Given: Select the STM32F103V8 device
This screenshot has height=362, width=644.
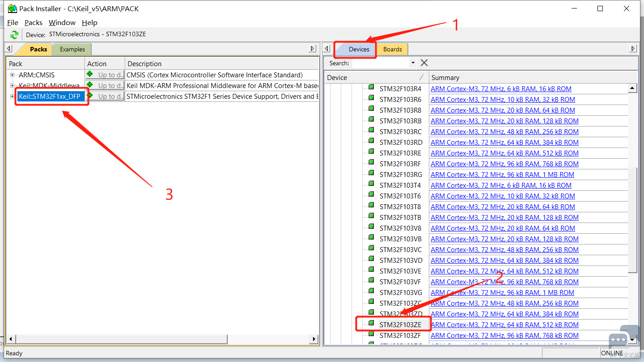Looking at the screenshot, I should coord(400,228).
